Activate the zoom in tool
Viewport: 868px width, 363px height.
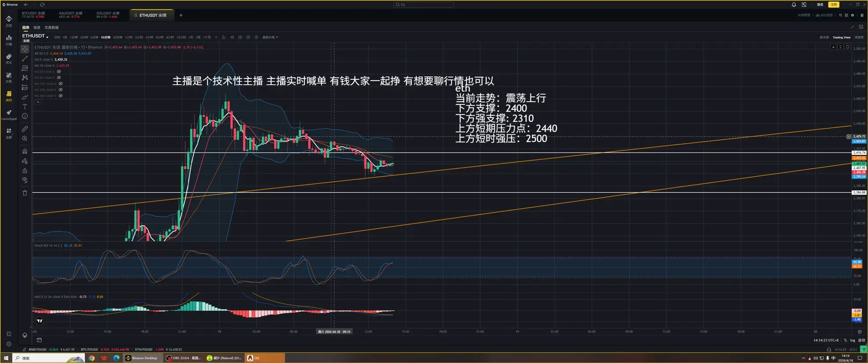25,139
